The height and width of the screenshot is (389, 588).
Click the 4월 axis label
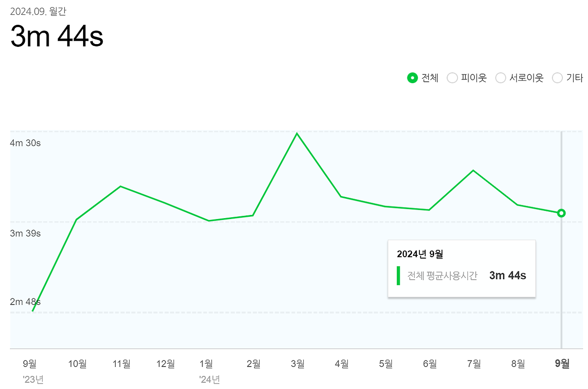coord(341,364)
